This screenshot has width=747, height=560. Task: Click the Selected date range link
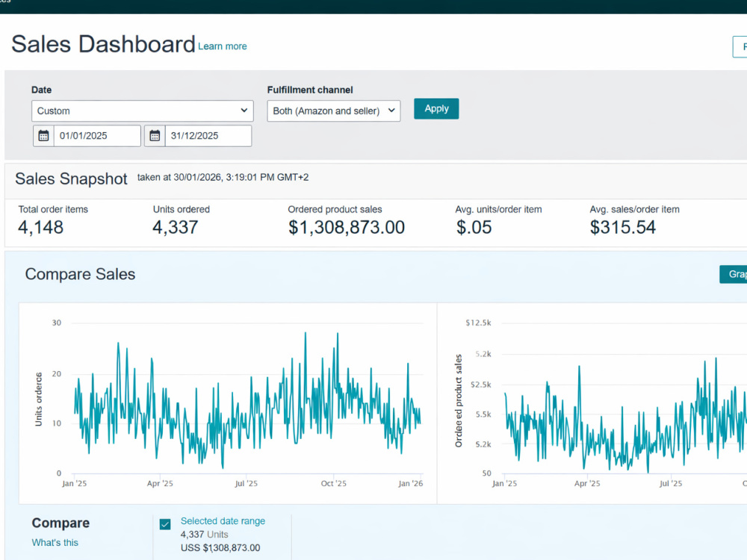point(223,521)
